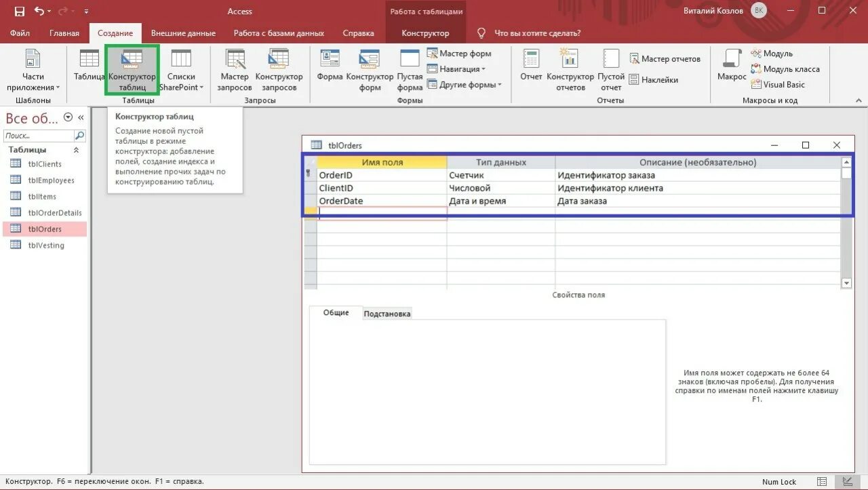Switch to the Конструктор contextual tab
The image size is (868, 490).
[x=425, y=33]
